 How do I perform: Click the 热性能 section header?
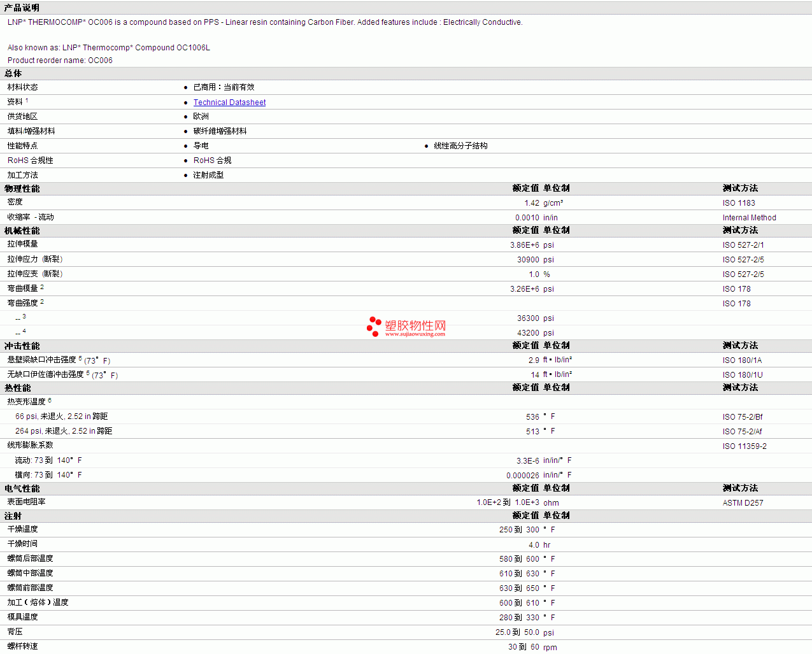click(17, 388)
